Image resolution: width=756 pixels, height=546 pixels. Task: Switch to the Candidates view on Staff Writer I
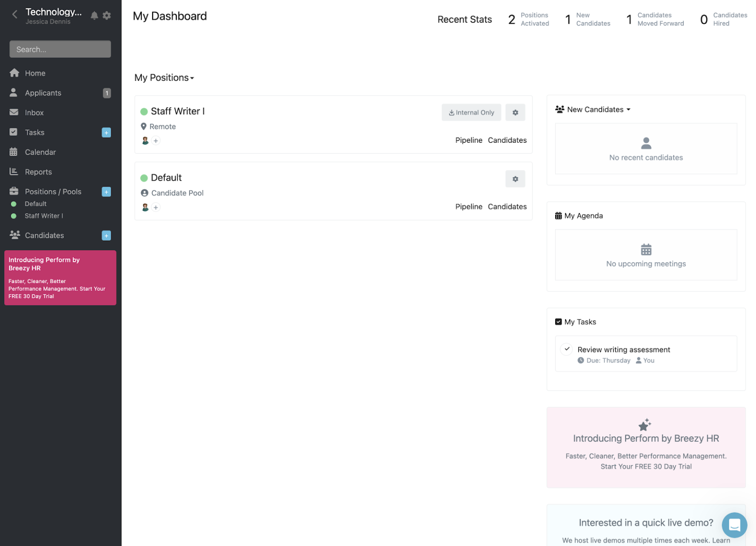click(x=507, y=140)
